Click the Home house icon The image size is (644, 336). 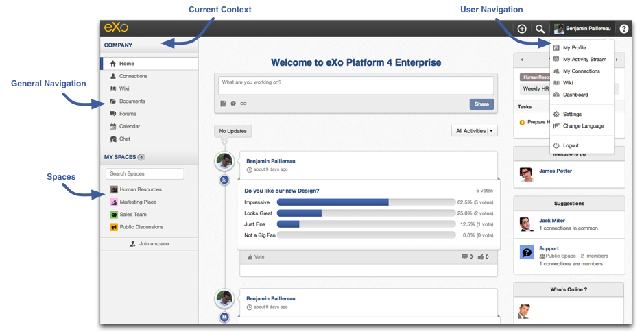(x=113, y=64)
